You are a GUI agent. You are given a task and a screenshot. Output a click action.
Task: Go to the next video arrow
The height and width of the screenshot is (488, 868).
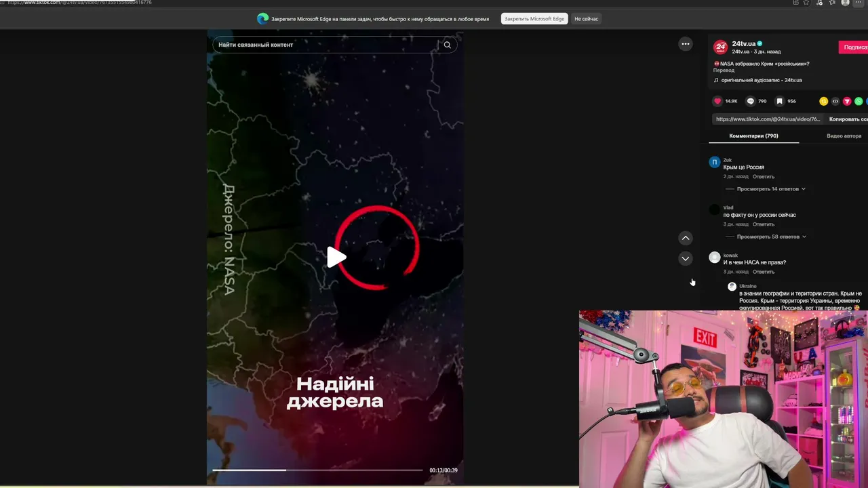(686, 258)
